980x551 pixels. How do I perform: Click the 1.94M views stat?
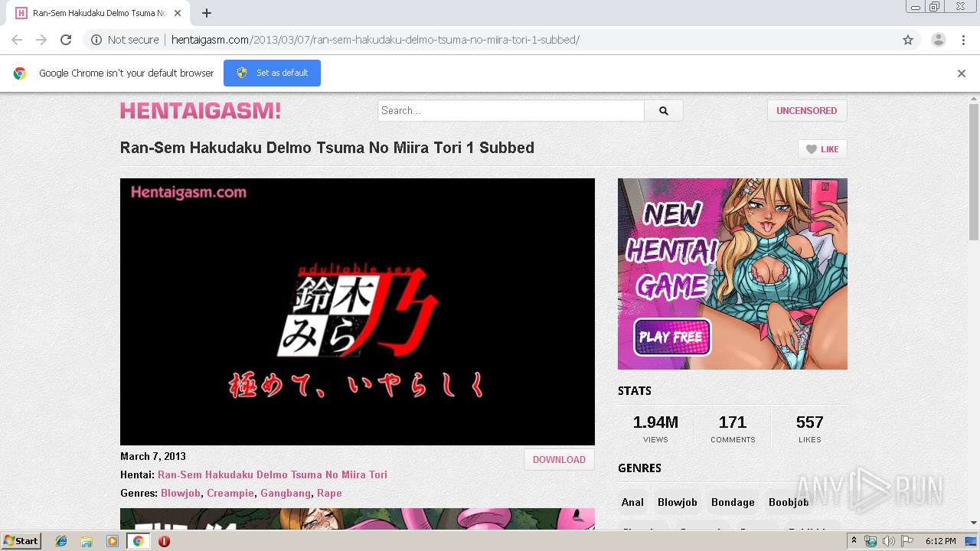click(x=655, y=429)
